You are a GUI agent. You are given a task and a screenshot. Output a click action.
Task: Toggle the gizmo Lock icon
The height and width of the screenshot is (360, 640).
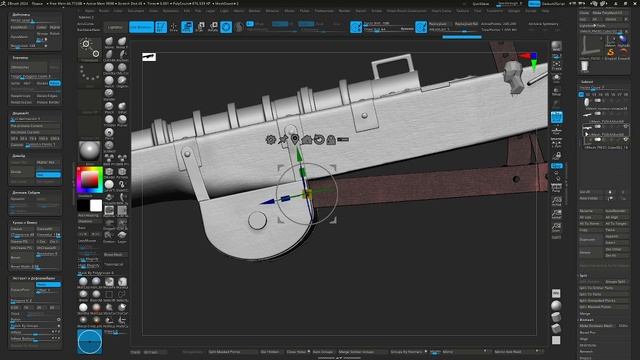(331, 140)
